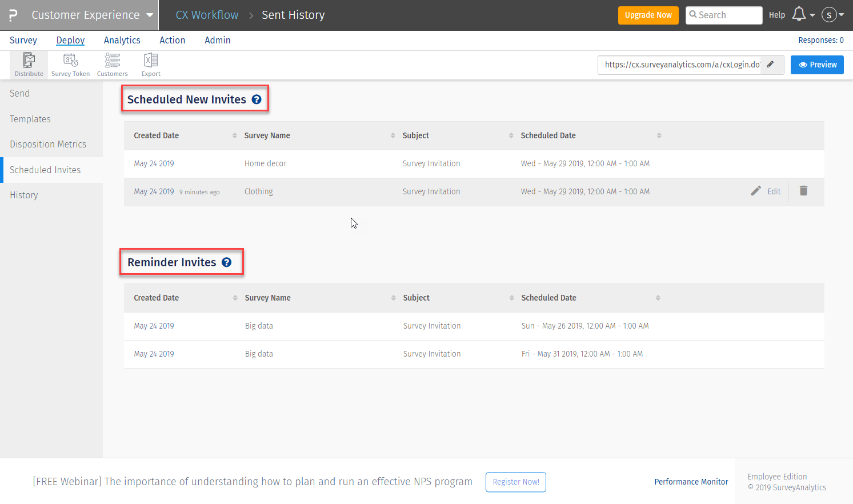
Task: Switch to the Analytics tab
Action: 122,40
